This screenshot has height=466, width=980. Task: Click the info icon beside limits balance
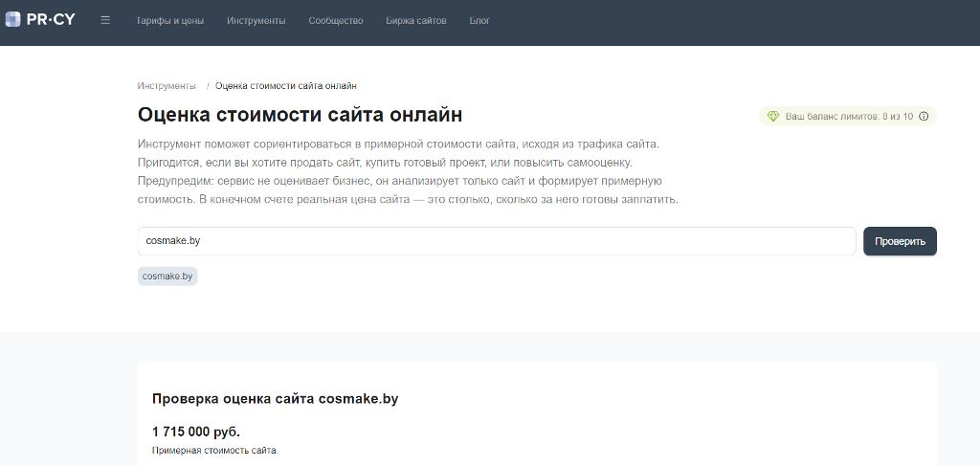point(924,116)
